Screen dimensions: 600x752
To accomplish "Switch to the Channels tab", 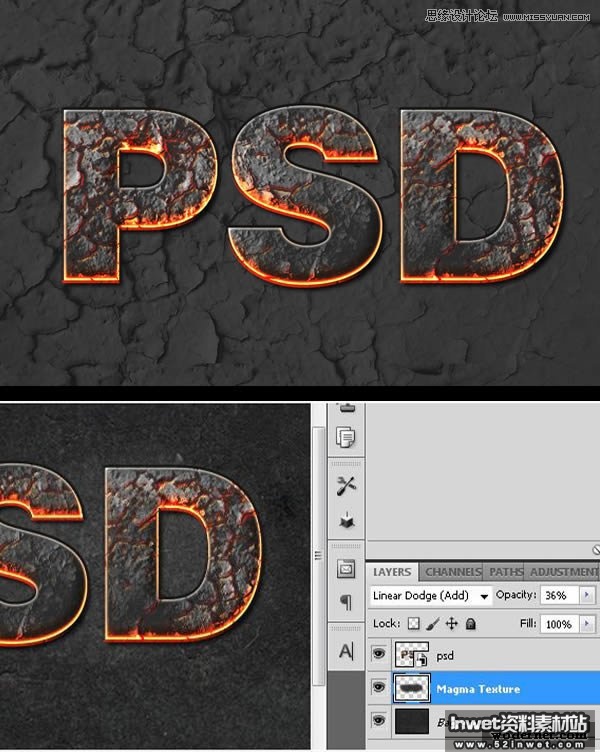I will [453, 572].
